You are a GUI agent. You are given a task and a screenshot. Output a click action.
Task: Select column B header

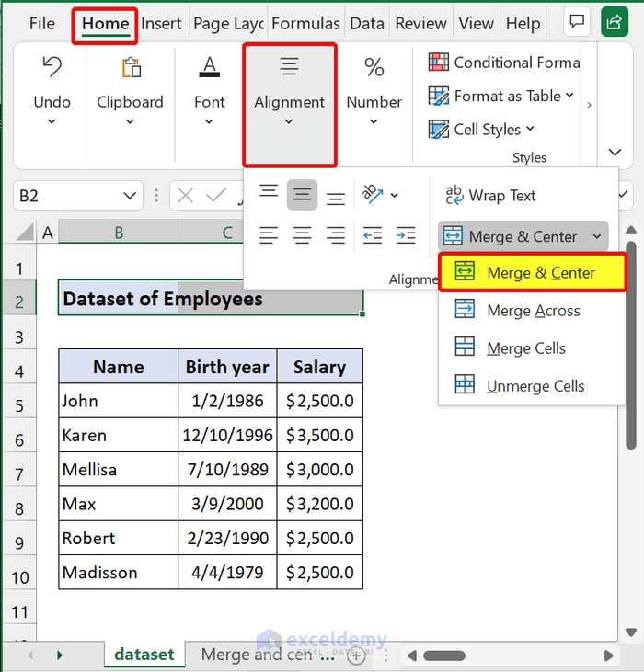(x=119, y=233)
